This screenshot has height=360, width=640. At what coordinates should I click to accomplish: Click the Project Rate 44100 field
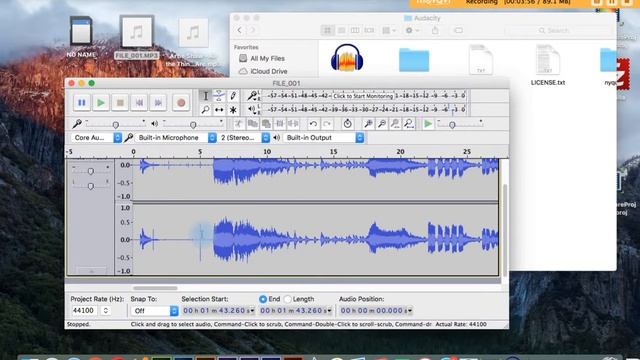(x=84, y=311)
